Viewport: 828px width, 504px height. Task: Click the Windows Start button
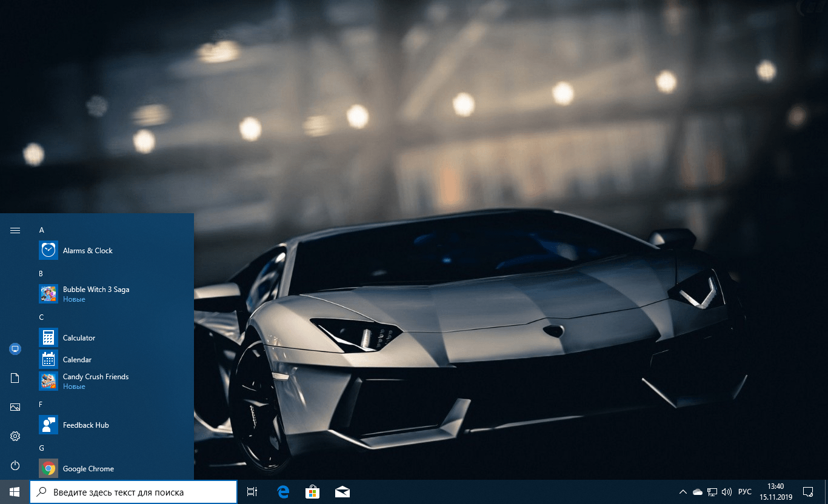click(x=15, y=492)
